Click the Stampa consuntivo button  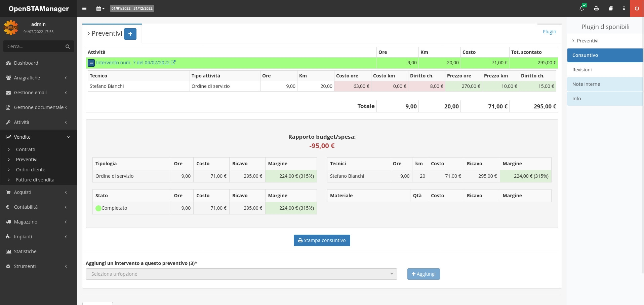(322, 240)
